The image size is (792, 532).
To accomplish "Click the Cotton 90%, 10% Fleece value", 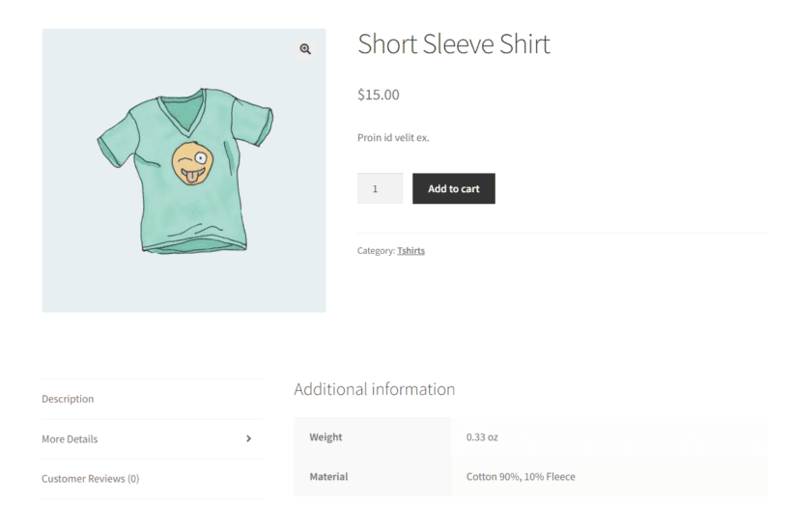I will click(x=521, y=476).
